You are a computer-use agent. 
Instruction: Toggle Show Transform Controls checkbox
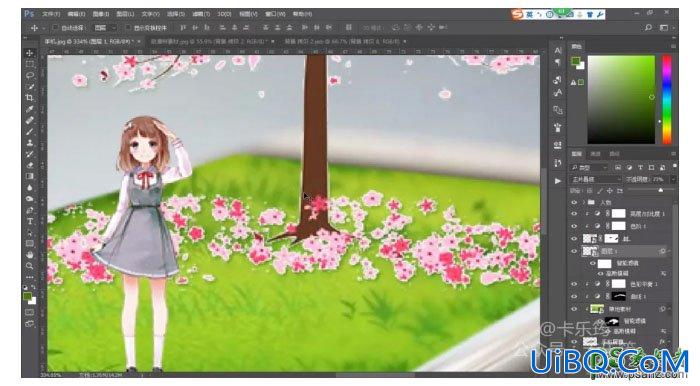click(128, 28)
